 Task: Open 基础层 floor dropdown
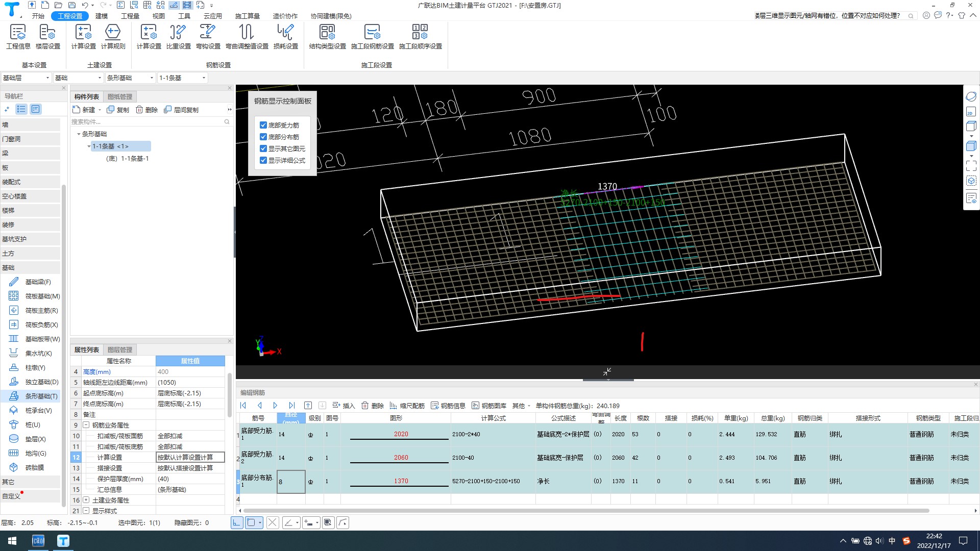point(26,78)
